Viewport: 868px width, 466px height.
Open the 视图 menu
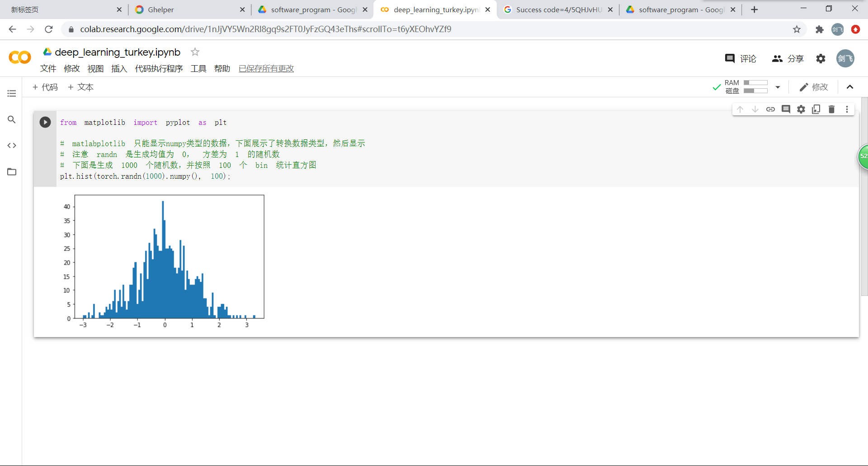[95, 68]
